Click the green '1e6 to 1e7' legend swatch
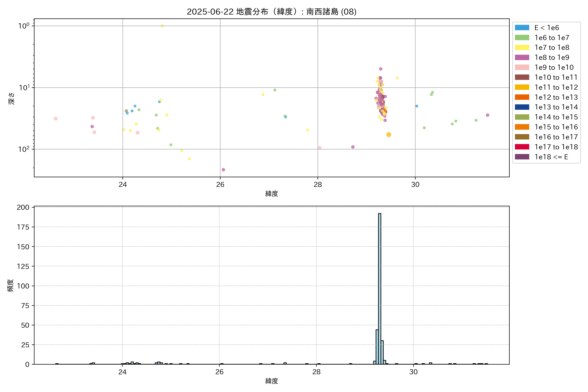Viewport: 588px width, 392px height. pos(522,38)
